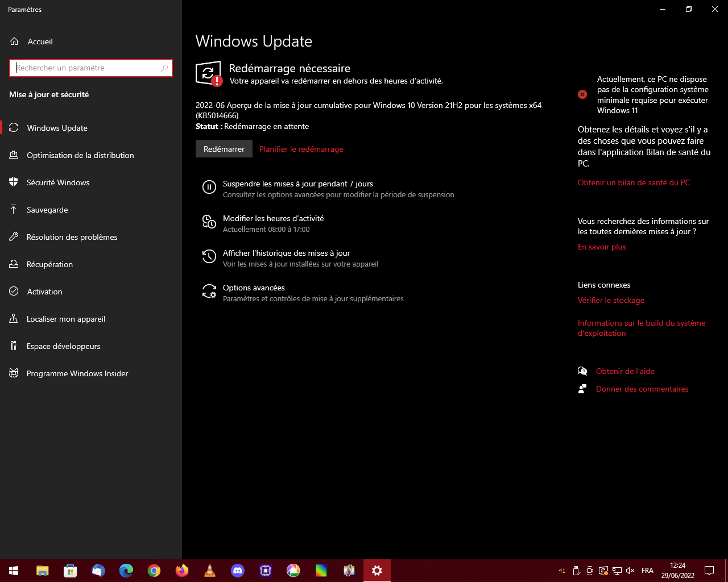The height and width of the screenshot is (582, 728).
Task: Open Thunderbird from the taskbar
Action: 98,571
